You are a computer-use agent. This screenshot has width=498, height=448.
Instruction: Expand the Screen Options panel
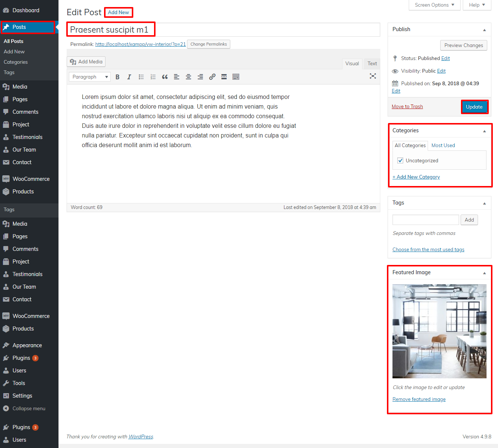click(x=434, y=5)
